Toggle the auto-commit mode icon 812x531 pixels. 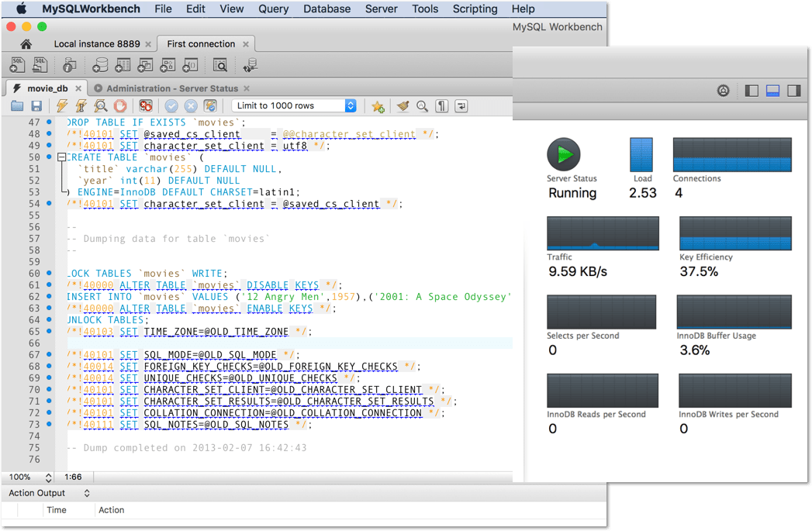210,105
